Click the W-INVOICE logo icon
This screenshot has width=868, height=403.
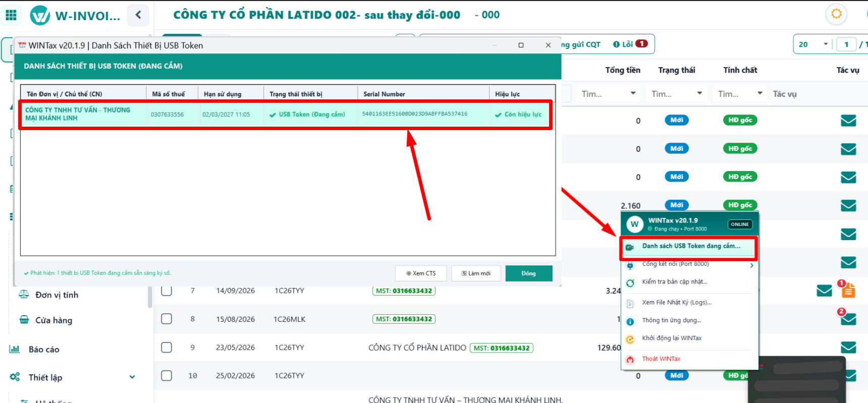(40, 15)
